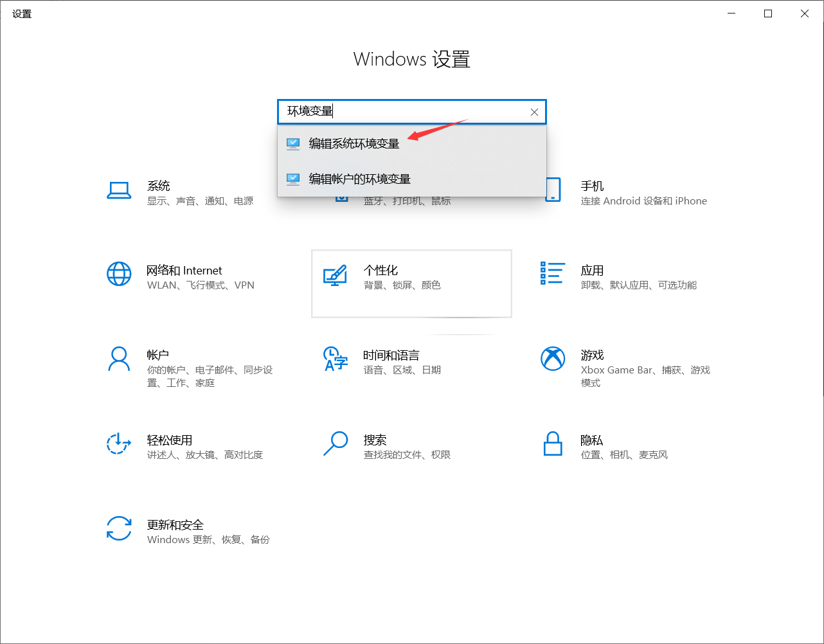The width and height of the screenshot is (824, 644).
Task: Open the 手机 category title
Action: coord(592,186)
